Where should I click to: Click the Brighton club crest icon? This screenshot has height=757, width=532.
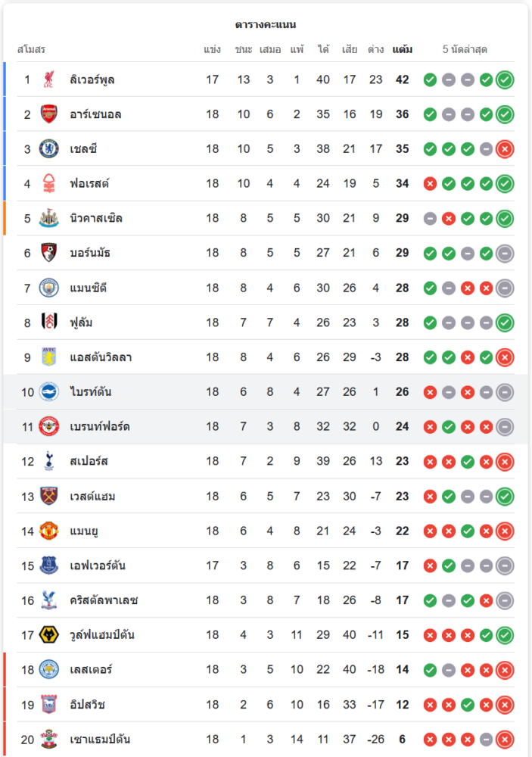click(49, 392)
